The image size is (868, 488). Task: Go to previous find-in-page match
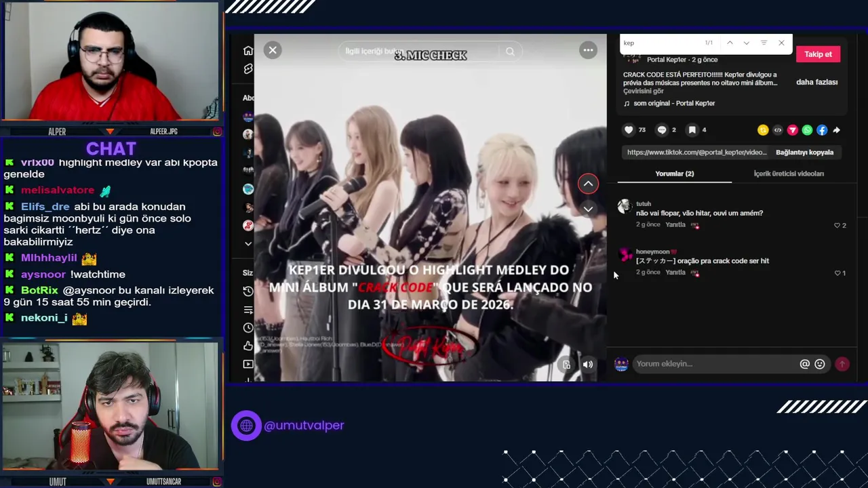point(730,43)
